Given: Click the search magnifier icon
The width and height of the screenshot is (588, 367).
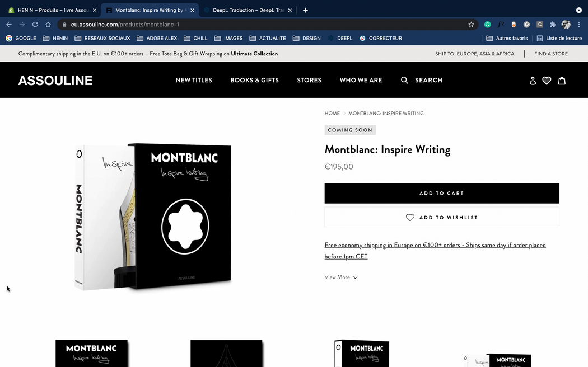Looking at the screenshot, I should point(404,80).
